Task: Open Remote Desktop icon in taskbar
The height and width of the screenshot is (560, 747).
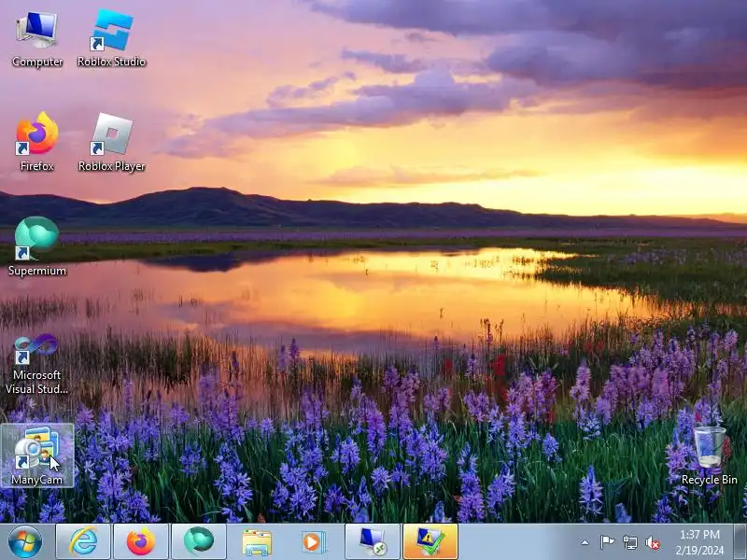Action: [373, 541]
